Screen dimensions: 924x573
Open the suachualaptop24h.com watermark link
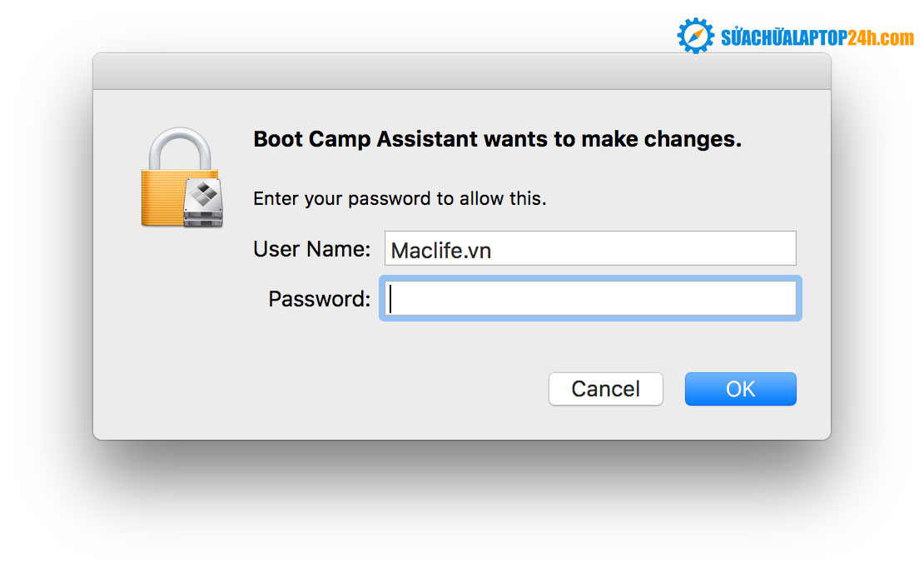pyautogui.click(x=816, y=37)
